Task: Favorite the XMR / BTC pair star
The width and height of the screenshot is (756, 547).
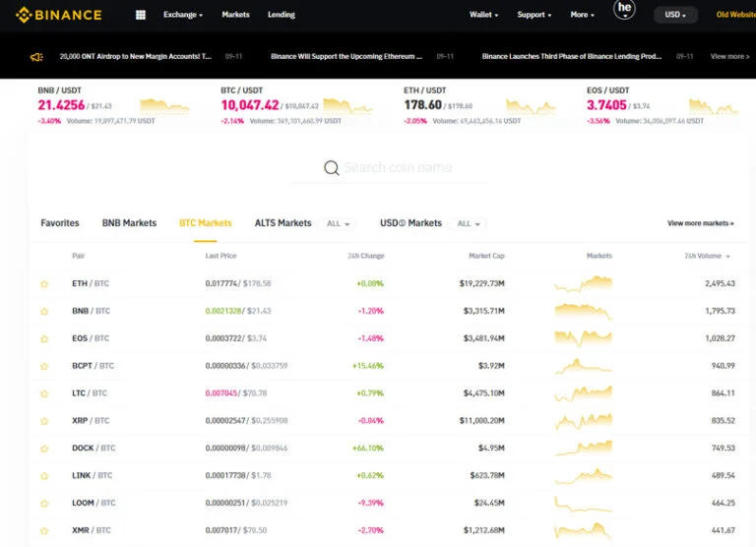Action: (44, 531)
